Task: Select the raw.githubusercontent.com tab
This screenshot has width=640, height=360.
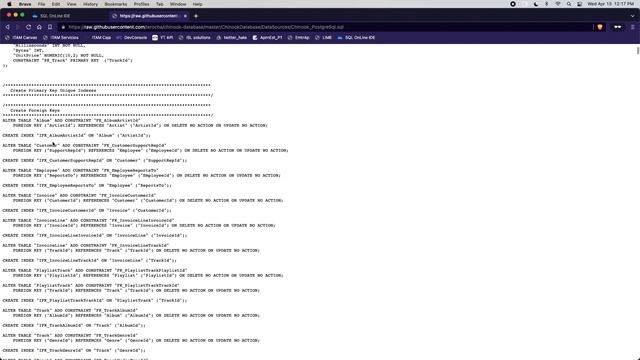Action: pyautogui.click(x=149, y=16)
